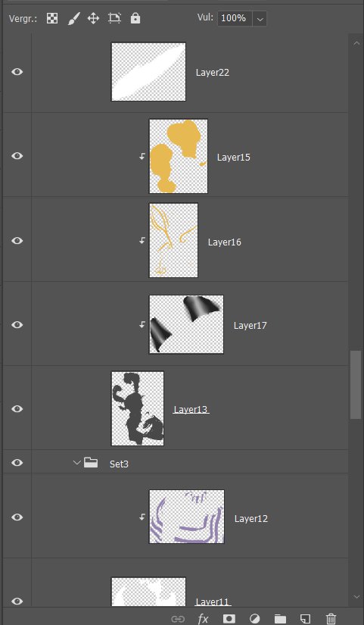
Task: Click the lock transparent pixels icon
Action: tap(52, 18)
